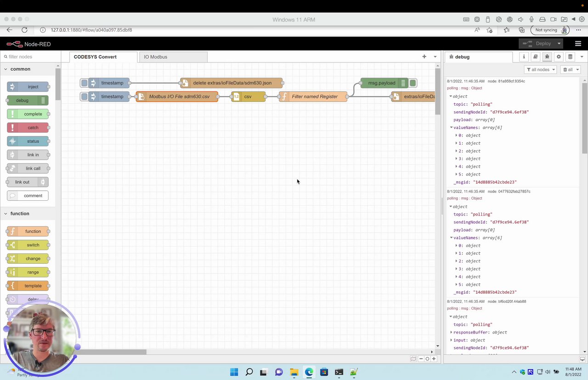The image size is (588, 380).
Task: Select the status node in the palette
Action: (x=28, y=142)
